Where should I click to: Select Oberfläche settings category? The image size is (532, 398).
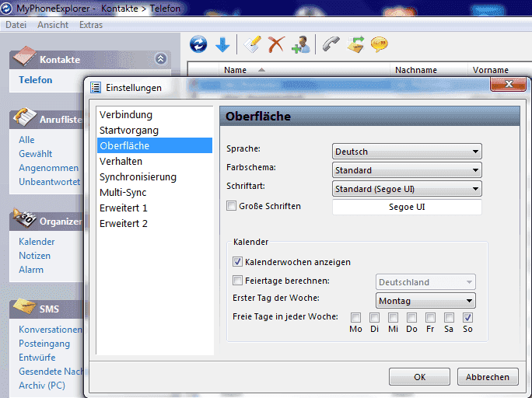pos(155,146)
